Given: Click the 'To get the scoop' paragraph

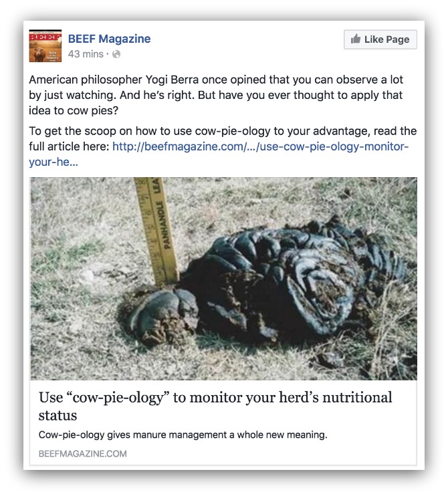Looking at the screenshot, I should click(223, 146).
